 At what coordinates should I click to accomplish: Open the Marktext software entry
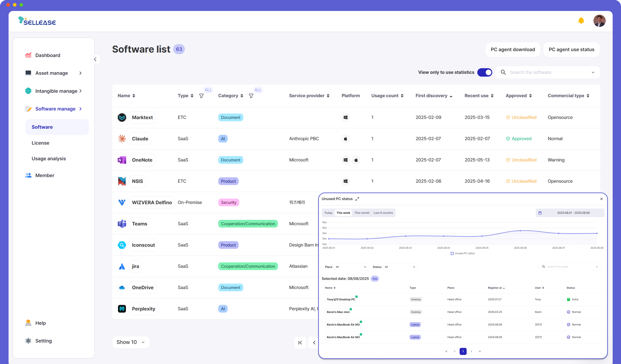click(x=142, y=117)
